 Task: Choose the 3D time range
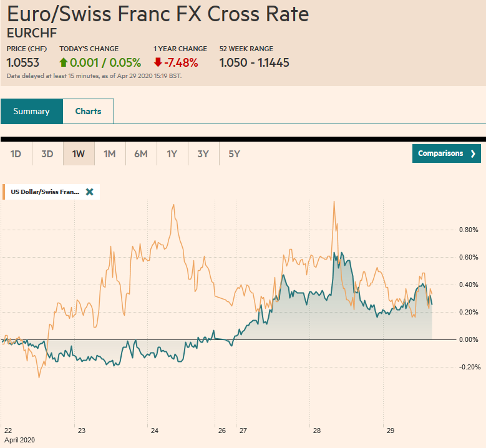click(47, 153)
